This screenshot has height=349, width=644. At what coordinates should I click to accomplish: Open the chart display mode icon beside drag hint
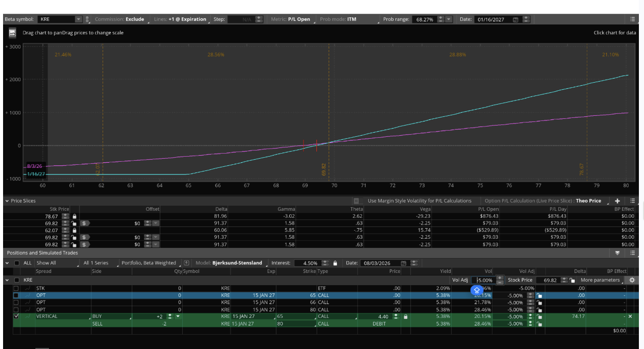coord(12,33)
